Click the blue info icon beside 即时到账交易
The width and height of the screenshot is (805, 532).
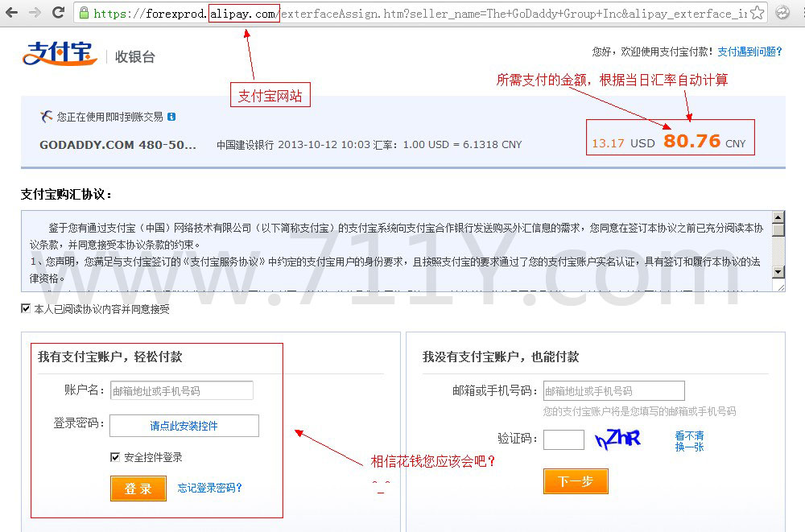coord(171,117)
